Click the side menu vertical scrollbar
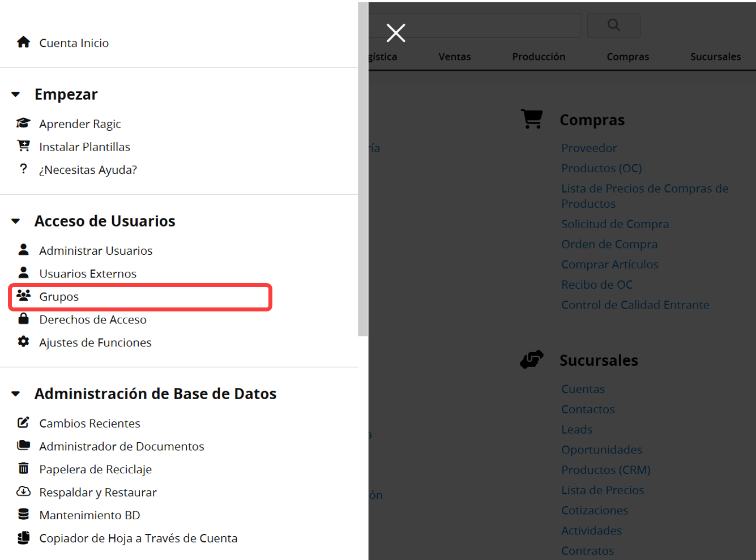This screenshot has height=560, width=756. pyautogui.click(x=363, y=170)
